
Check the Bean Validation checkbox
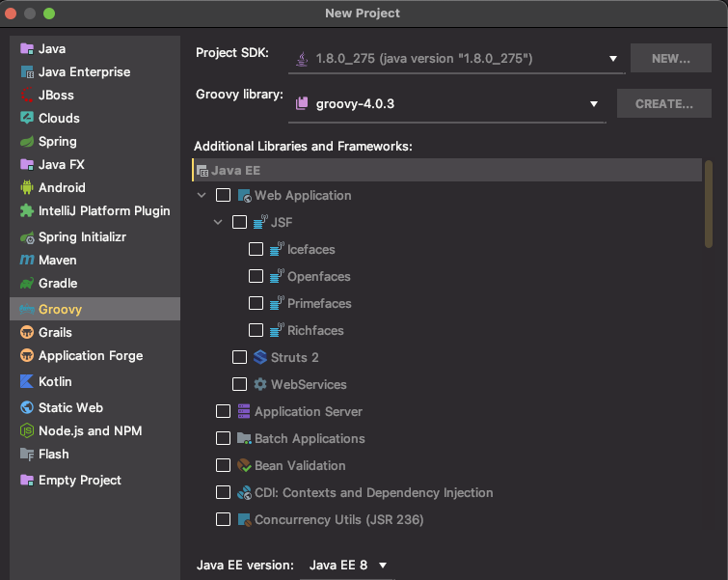(223, 465)
